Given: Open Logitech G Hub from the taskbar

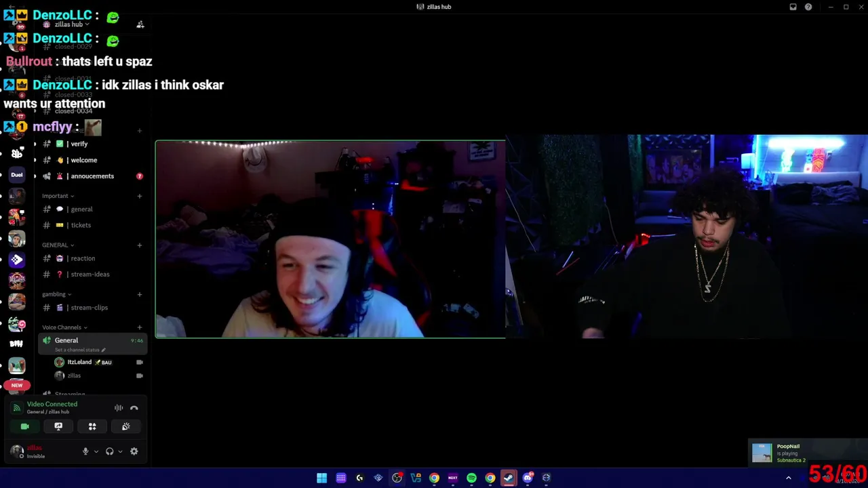Looking at the screenshot, I should click(359, 478).
